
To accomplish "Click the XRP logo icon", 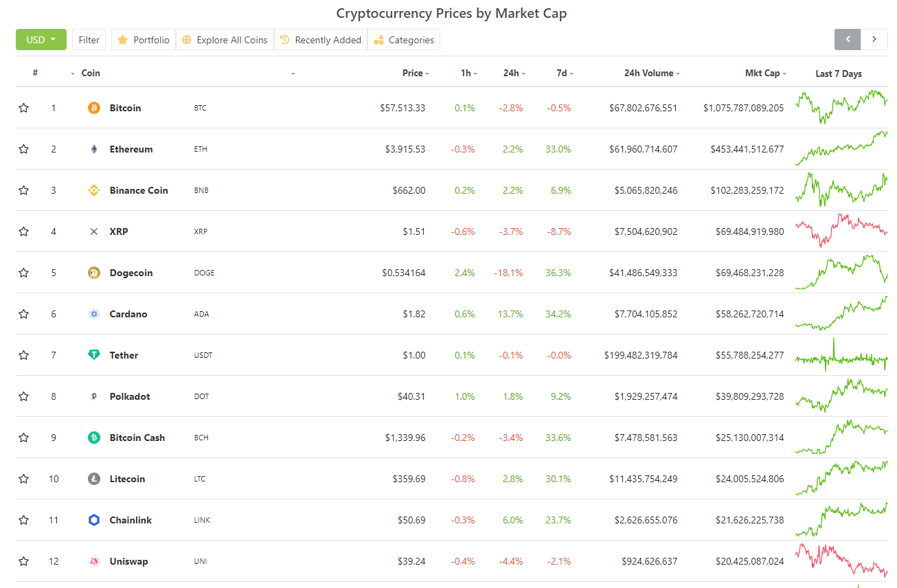I will (x=94, y=231).
